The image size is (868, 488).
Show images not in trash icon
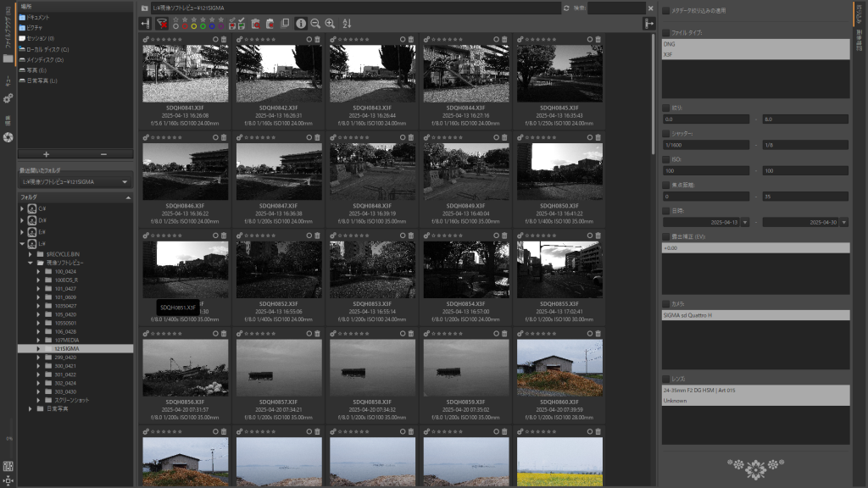(x=270, y=23)
